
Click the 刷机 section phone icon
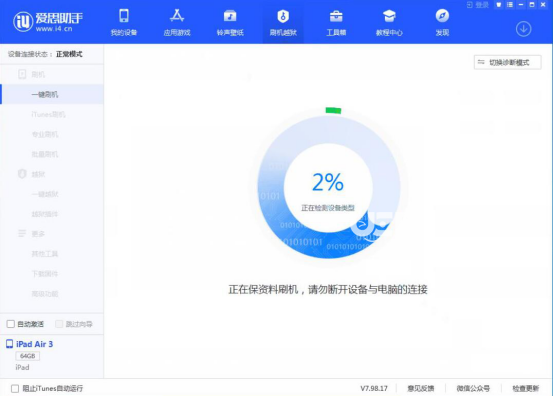(22, 74)
